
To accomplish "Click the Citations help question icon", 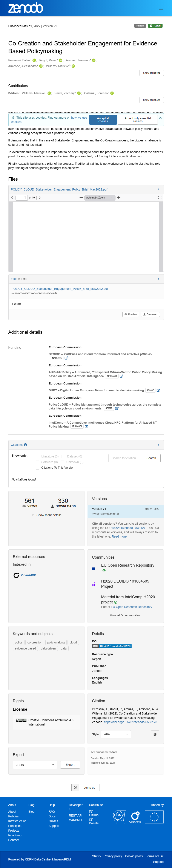I will (x=26, y=445).
